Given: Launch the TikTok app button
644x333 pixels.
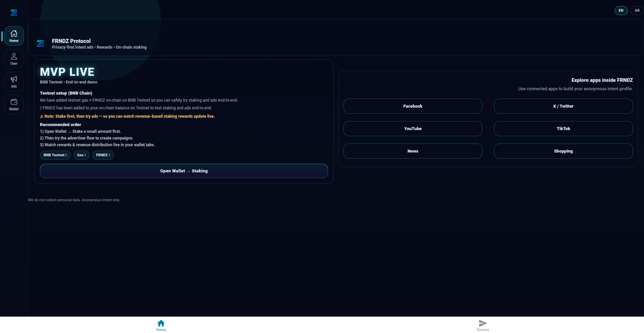Looking at the screenshot, I should point(563,129).
